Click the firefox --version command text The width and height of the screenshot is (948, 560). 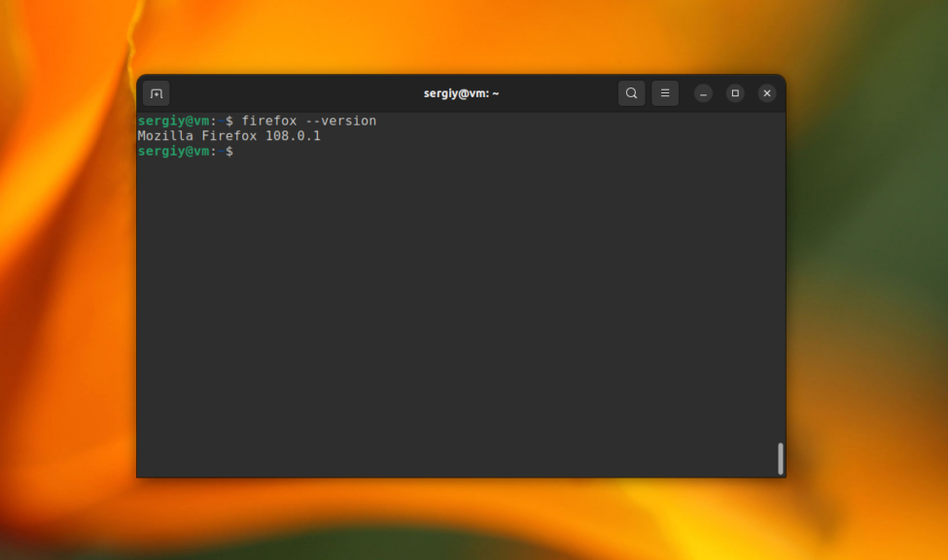(309, 121)
